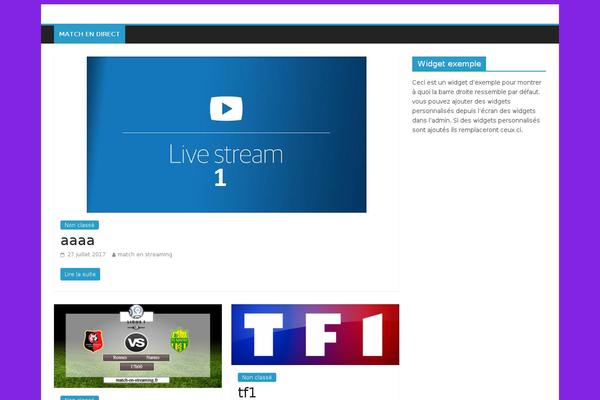Screen dimensions: 600x400
Task: Click the calendar icon beside post date
Action: point(62,255)
